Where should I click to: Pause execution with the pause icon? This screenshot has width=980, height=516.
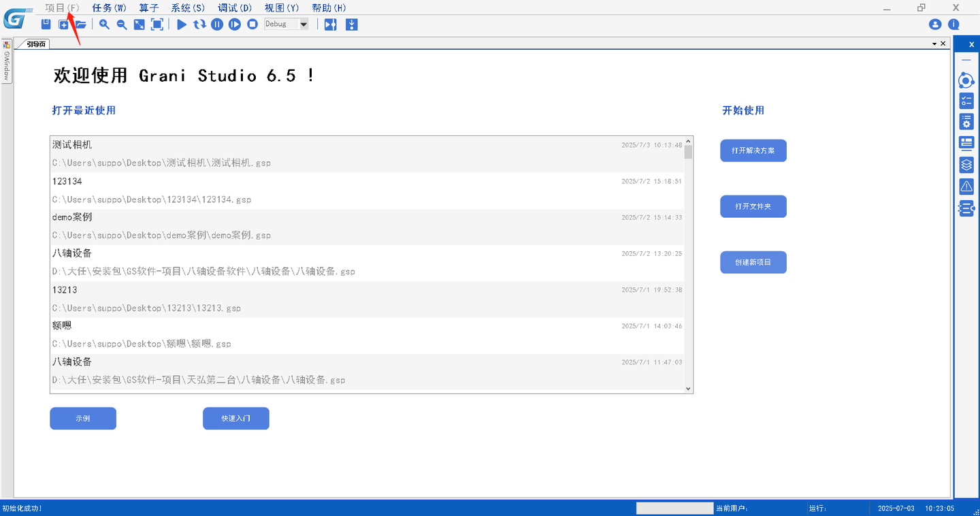pos(217,25)
